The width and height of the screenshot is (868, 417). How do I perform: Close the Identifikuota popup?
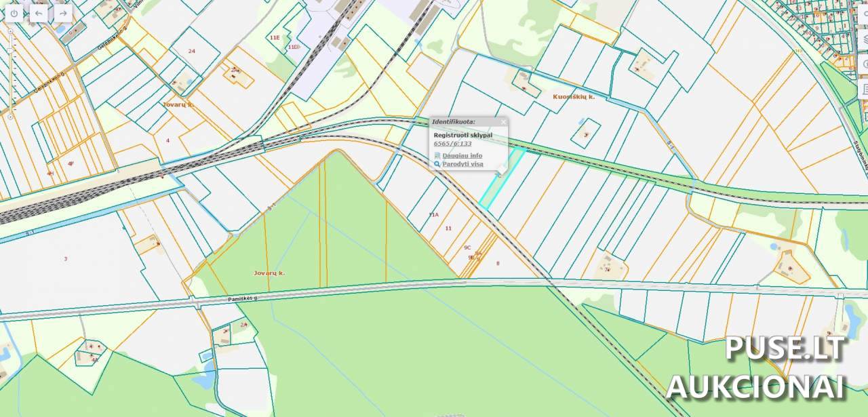point(503,122)
